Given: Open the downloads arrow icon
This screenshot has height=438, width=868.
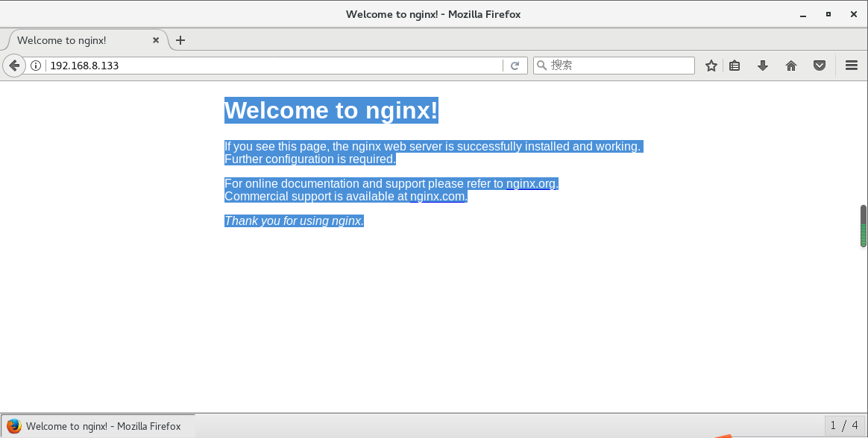Looking at the screenshot, I should (x=763, y=66).
